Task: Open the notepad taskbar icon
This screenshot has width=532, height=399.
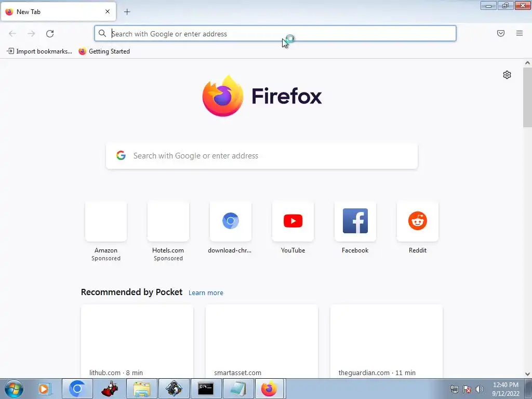Action: tap(238, 389)
